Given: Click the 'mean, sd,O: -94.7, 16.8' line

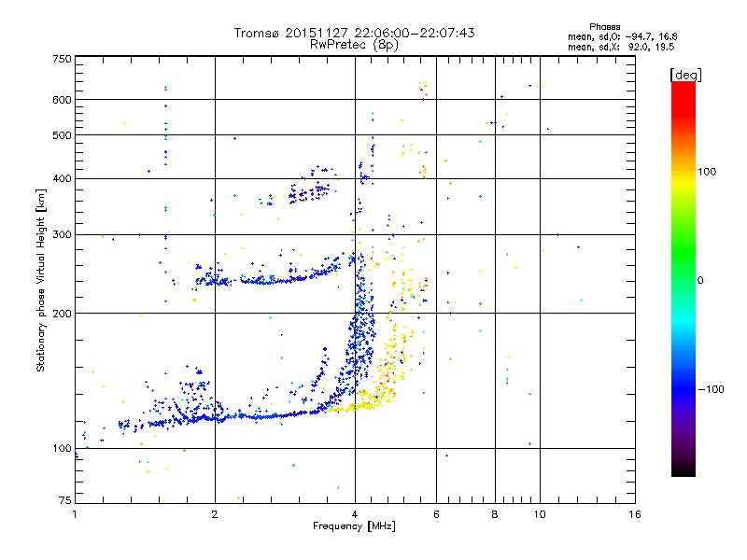Looking at the screenshot, I should (622, 36).
